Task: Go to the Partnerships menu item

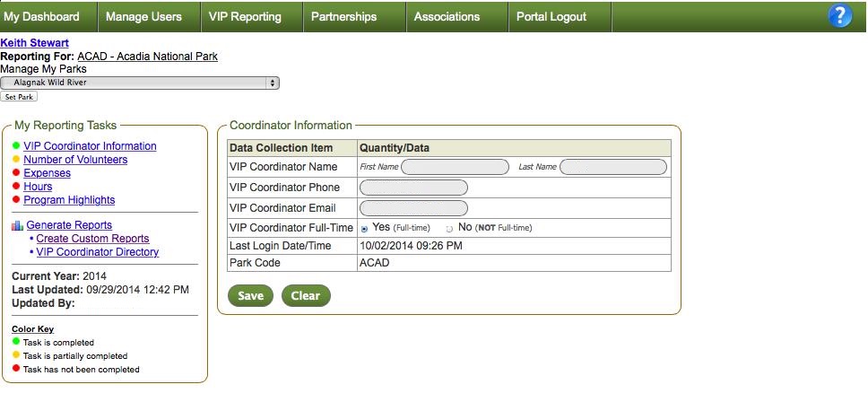Action: (x=343, y=16)
